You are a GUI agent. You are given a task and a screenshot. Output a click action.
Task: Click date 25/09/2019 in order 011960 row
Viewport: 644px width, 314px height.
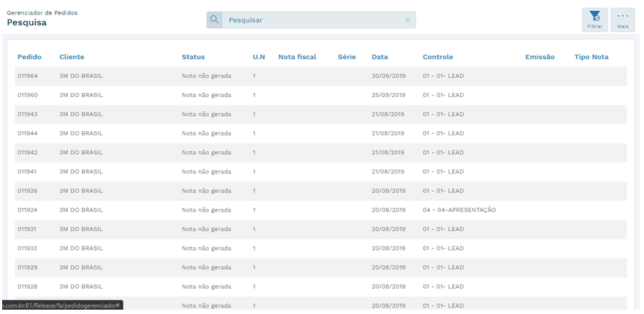[388, 95]
